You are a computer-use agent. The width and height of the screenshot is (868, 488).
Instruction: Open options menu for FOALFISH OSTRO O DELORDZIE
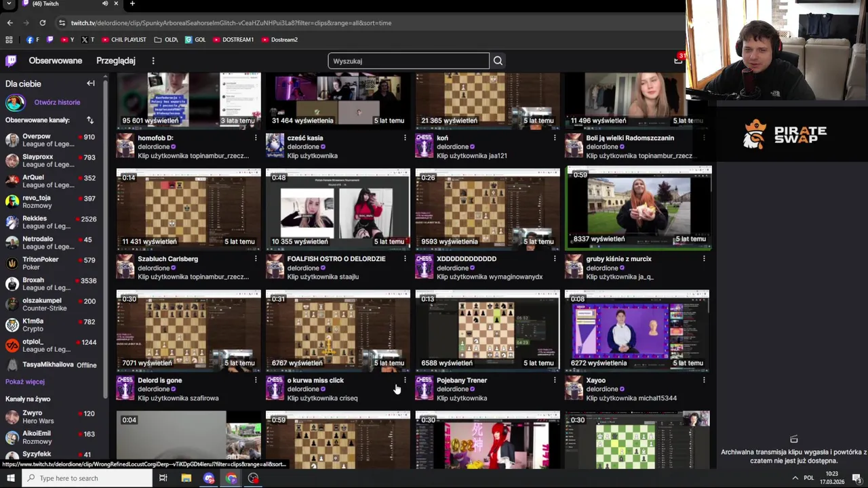405,259
